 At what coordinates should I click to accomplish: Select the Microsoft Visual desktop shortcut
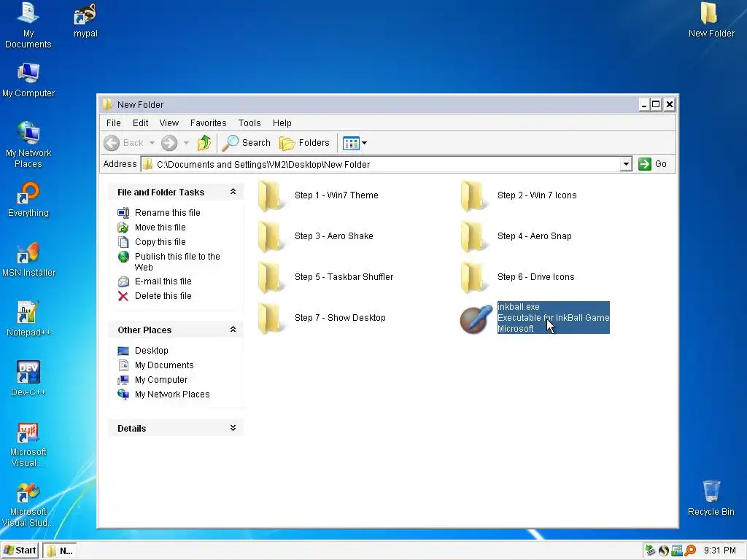[28, 445]
